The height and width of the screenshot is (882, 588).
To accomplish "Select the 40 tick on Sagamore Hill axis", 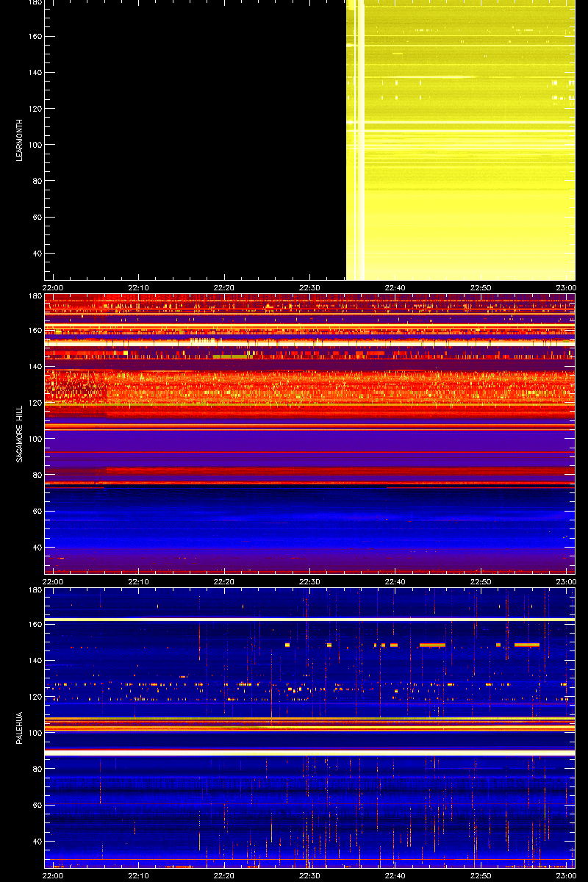I will (37, 548).
